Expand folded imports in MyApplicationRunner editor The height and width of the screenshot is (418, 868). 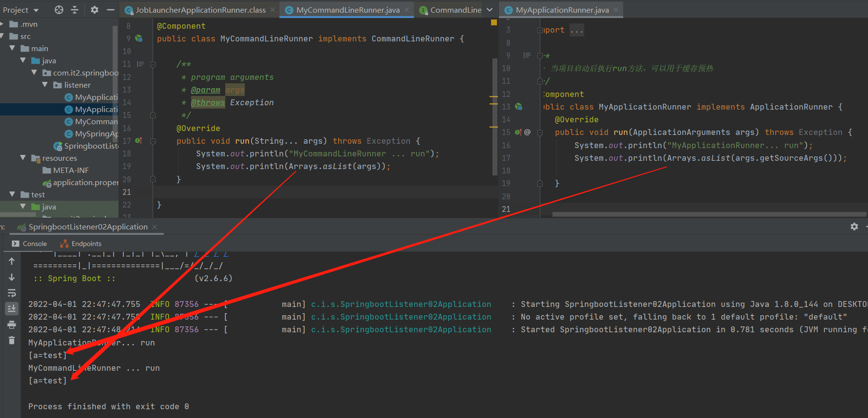coord(540,30)
